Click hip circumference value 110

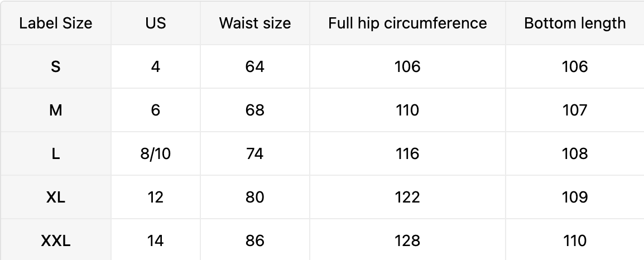click(x=407, y=110)
